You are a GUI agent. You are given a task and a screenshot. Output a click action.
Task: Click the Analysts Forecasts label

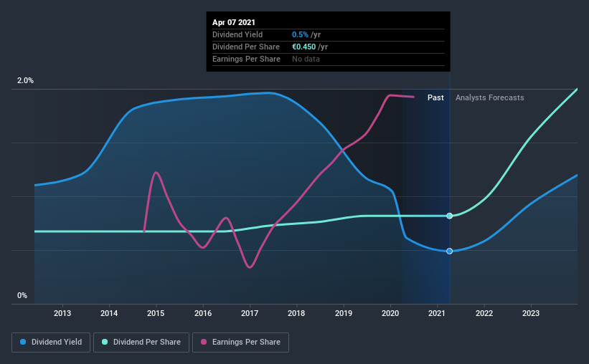coord(490,97)
